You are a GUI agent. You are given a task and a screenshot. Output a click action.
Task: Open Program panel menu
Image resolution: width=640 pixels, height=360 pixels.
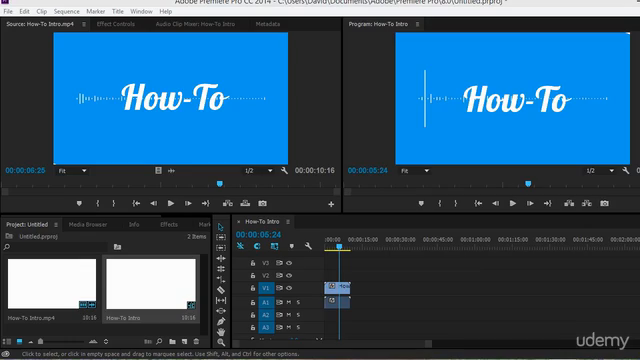[x=418, y=24]
